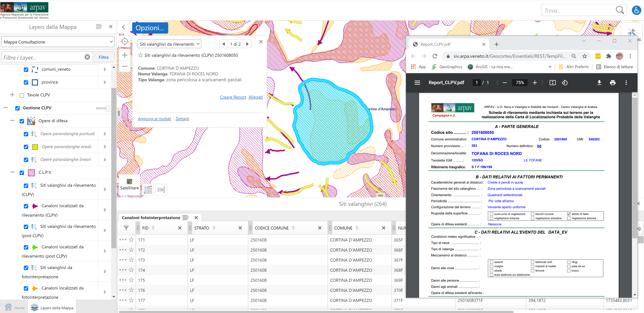Open Altri Preferiti bookmarks folder
The image size is (644, 313).
(x=574, y=67)
